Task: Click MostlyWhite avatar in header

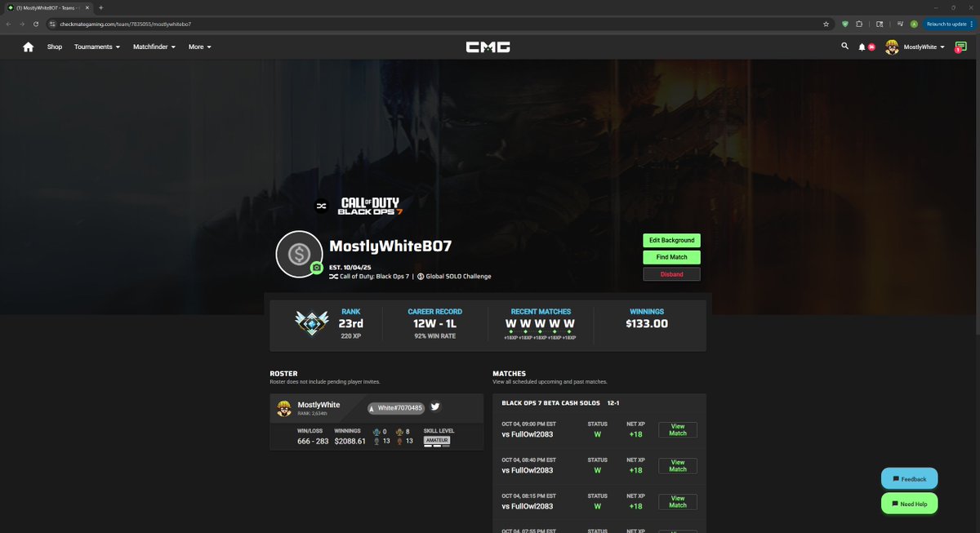Action: (x=892, y=47)
